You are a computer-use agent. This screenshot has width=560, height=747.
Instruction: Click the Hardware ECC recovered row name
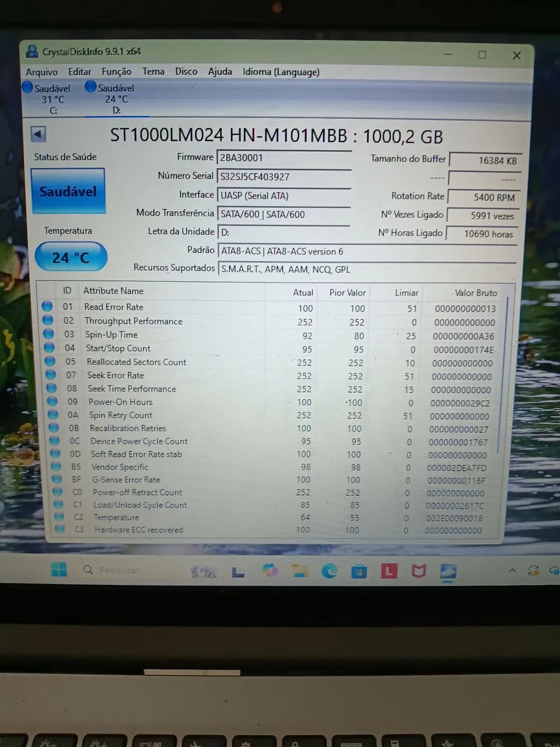[139, 529]
